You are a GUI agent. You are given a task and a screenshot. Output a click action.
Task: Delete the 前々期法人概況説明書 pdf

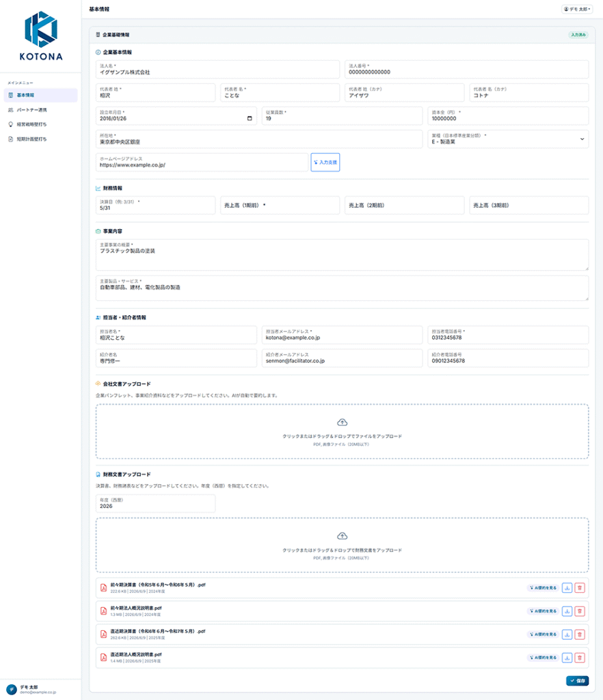click(579, 611)
